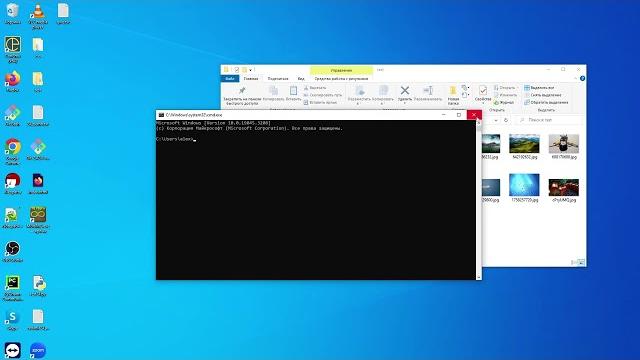Switch to Home (Главная) ribbon tab
The width and height of the screenshot is (640, 360).
251,78
